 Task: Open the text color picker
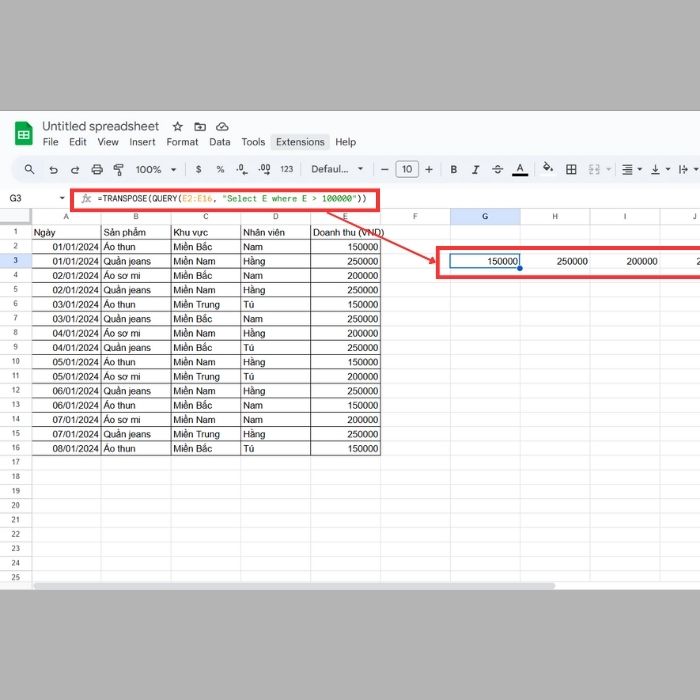(x=520, y=169)
